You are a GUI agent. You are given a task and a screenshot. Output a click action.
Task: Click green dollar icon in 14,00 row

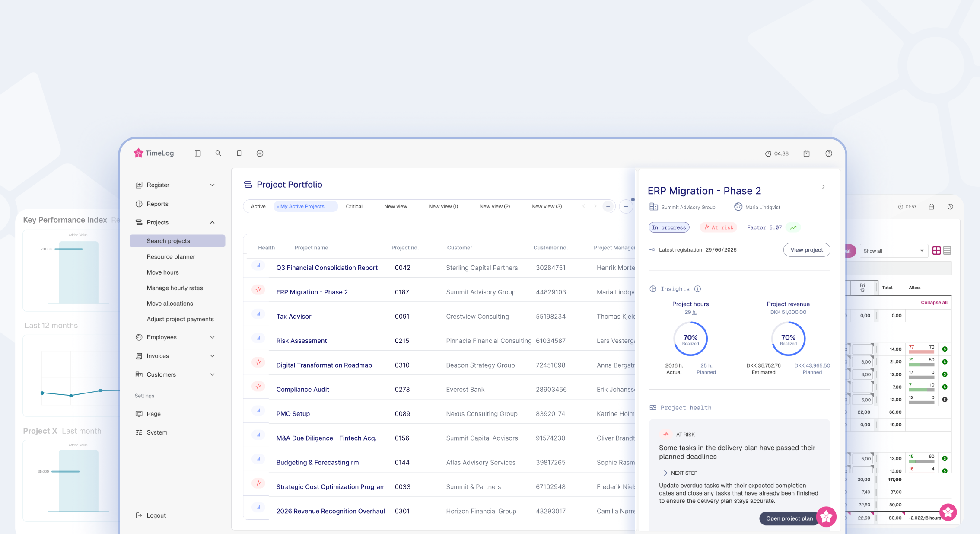pyautogui.click(x=945, y=349)
